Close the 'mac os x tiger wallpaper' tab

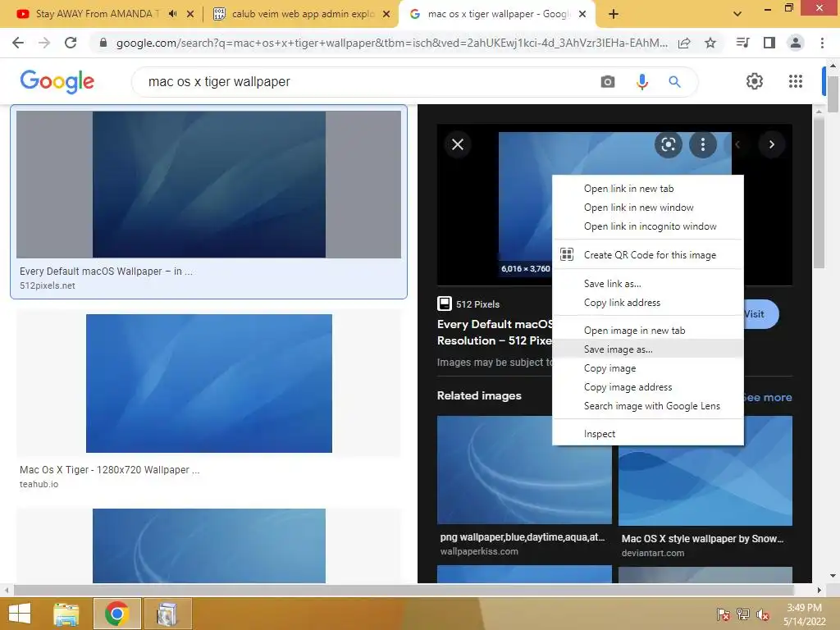(583, 14)
